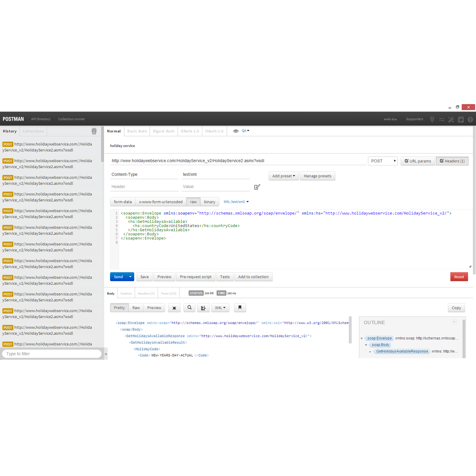The width and height of the screenshot is (476, 476).
Task: Click the red Reset button
Action: (459, 277)
